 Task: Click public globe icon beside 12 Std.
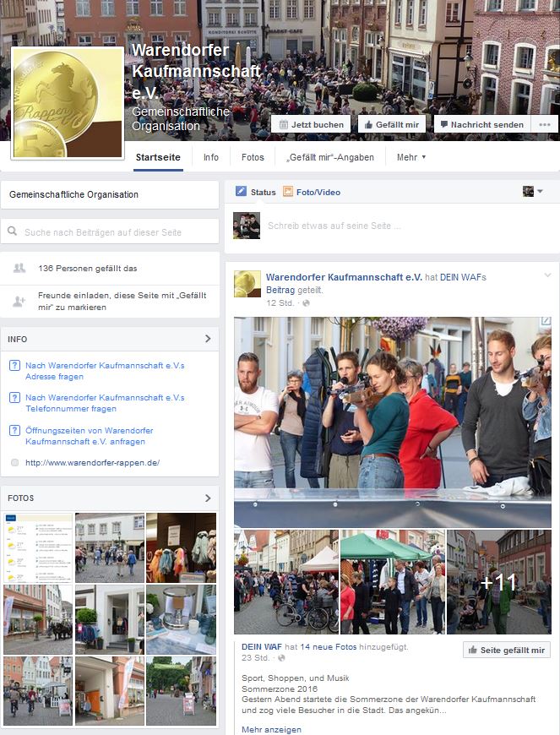tap(306, 303)
